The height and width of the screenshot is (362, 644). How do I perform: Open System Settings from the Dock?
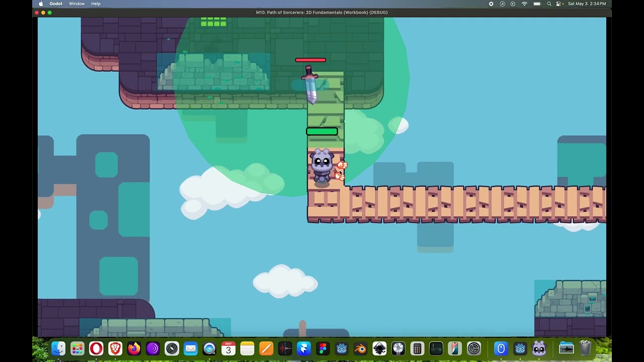coord(474,348)
